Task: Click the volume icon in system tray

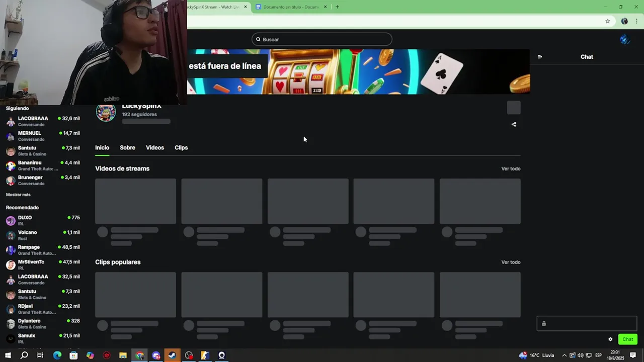Action: [x=581, y=355]
